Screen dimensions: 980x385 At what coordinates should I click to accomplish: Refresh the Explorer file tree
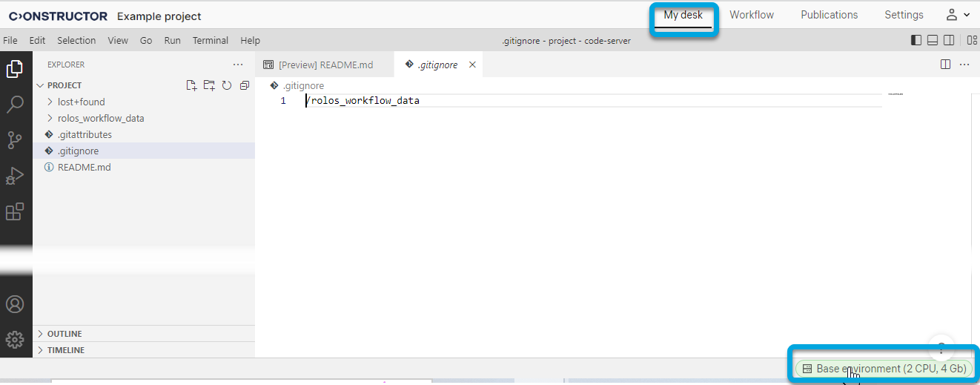pos(227,85)
